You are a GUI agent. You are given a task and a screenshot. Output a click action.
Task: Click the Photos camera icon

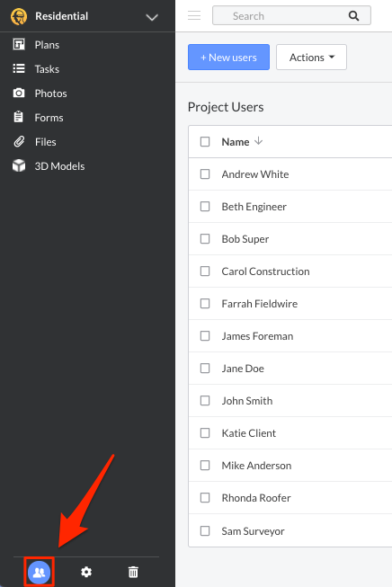[19, 93]
